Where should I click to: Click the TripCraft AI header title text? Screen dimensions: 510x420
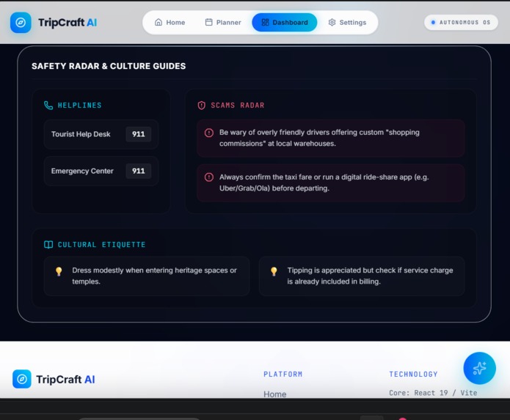[x=68, y=23]
